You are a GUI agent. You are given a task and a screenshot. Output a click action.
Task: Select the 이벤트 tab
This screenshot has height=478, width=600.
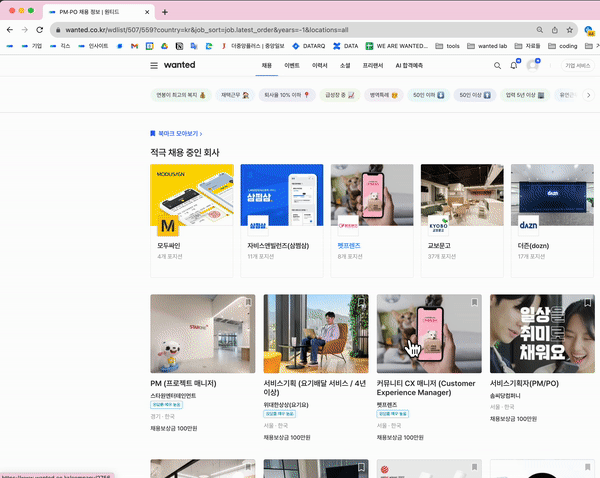pyautogui.click(x=292, y=66)
